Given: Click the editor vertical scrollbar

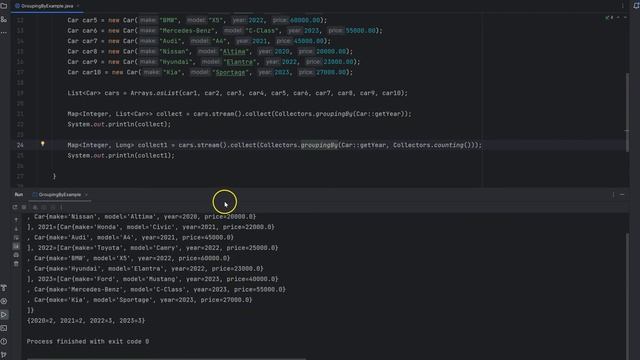Looking at the screenshot, I should pos(627,112).
